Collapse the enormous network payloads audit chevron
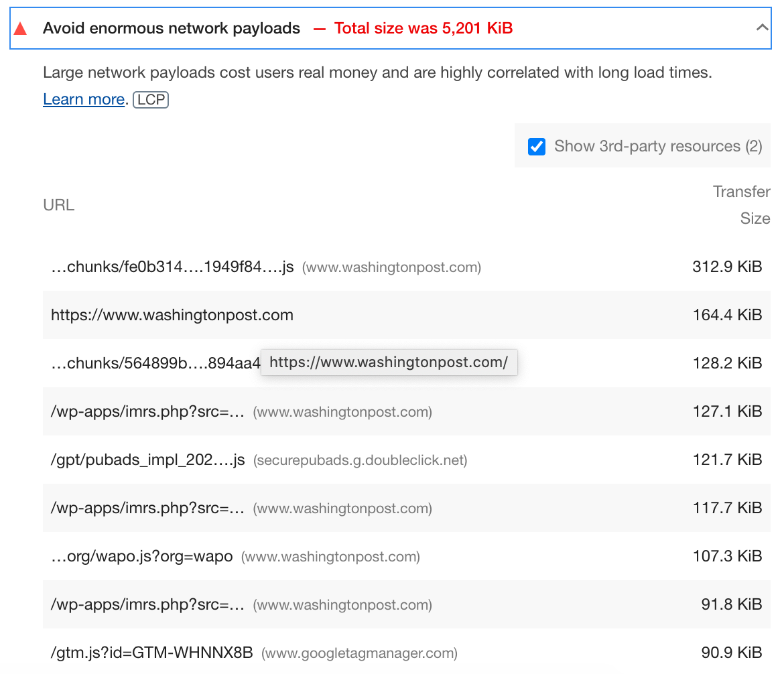This screenshot has width=784, height=674. click(762, 28)
